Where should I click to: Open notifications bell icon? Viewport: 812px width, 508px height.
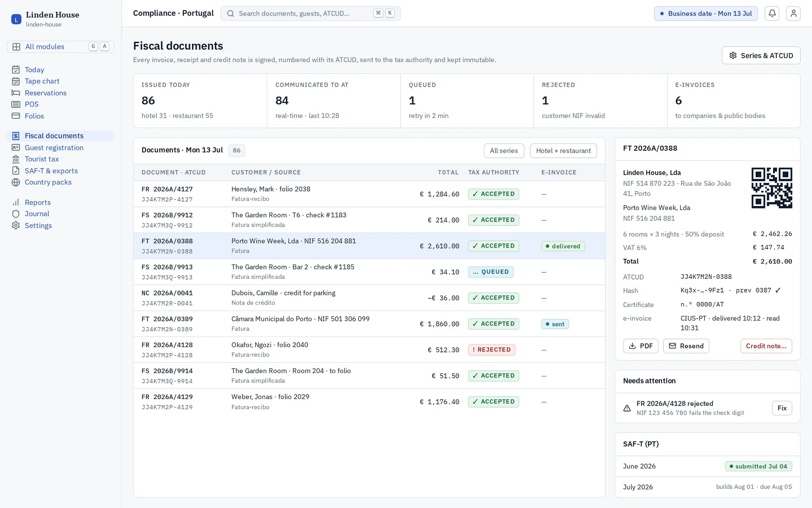point(772,13)
